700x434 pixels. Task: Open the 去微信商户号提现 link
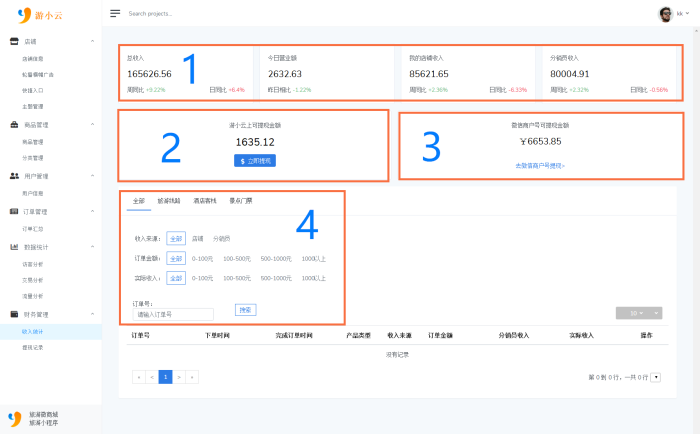[540, 166]
